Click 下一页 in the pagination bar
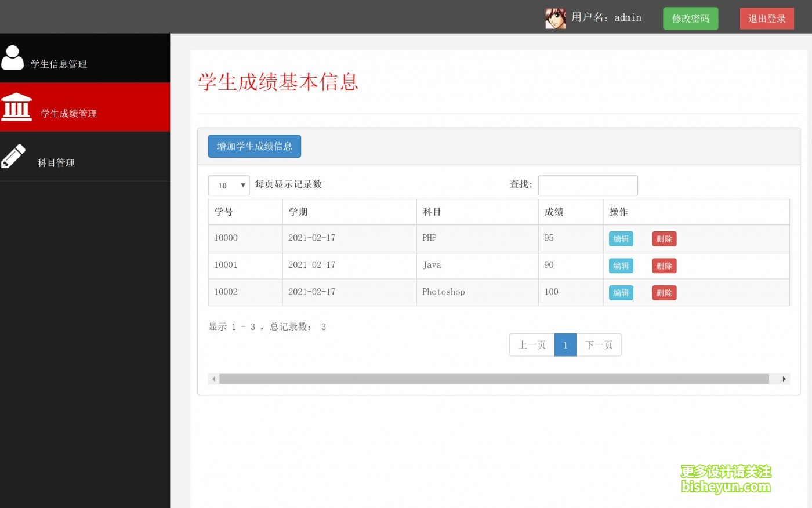The width and height of the screenshot is (812, 508). point(599,344)
